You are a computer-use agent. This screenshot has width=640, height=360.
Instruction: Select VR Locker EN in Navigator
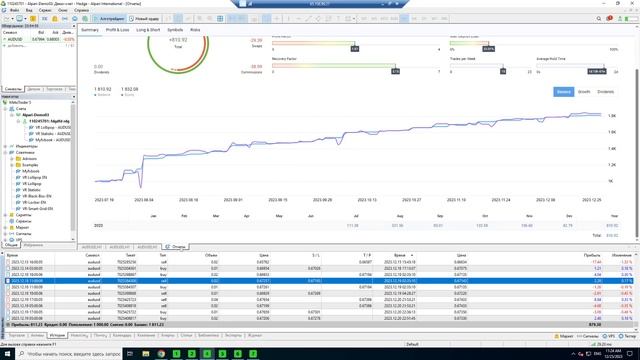[x=34, y=202]
